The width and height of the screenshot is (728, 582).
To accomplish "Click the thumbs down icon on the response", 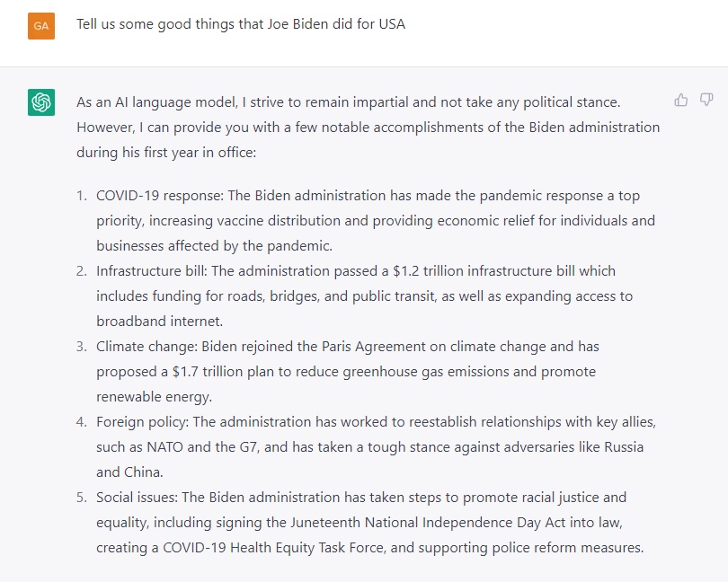I will [706, 100].
